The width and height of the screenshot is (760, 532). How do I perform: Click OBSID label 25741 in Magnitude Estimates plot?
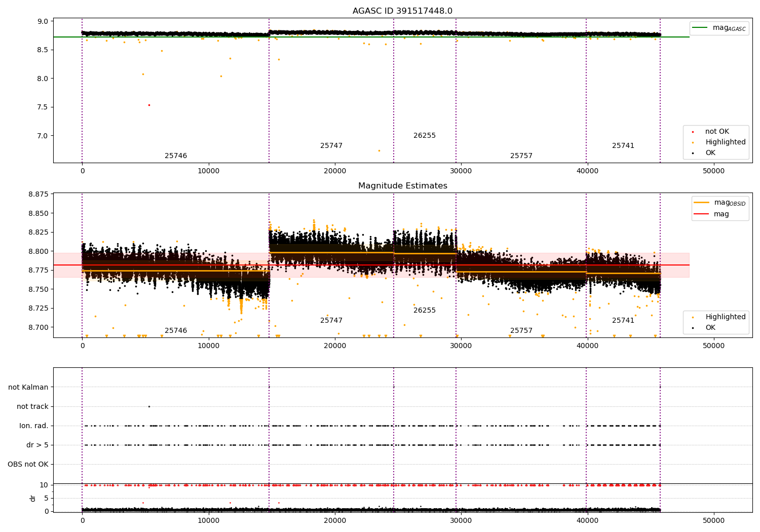tap(623, 321)
